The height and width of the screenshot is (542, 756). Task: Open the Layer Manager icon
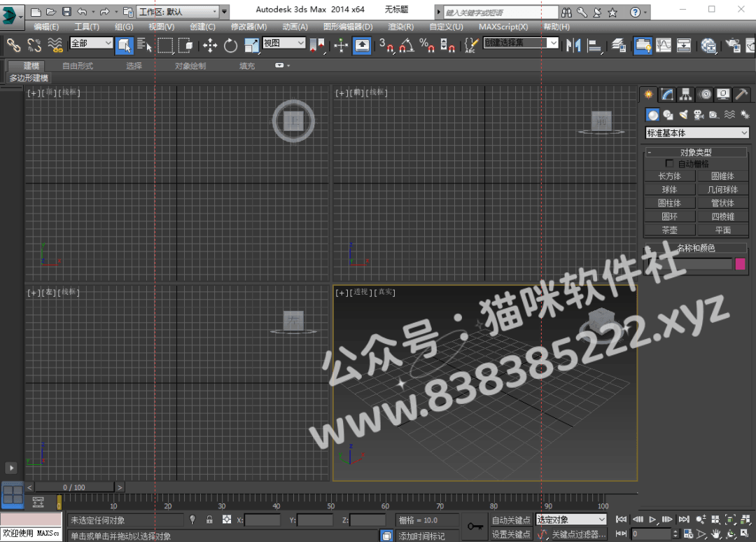(619, 46)
